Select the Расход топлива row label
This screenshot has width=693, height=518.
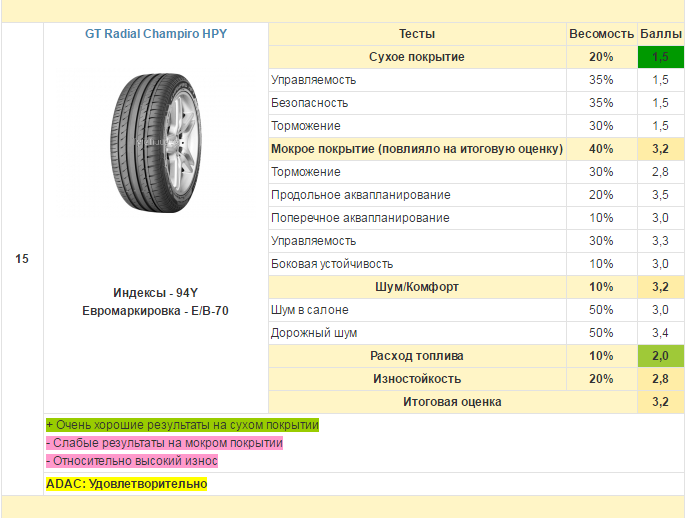417,356
